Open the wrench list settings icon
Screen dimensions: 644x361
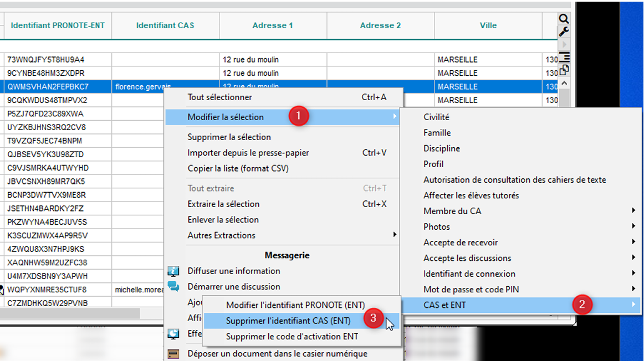564,32
